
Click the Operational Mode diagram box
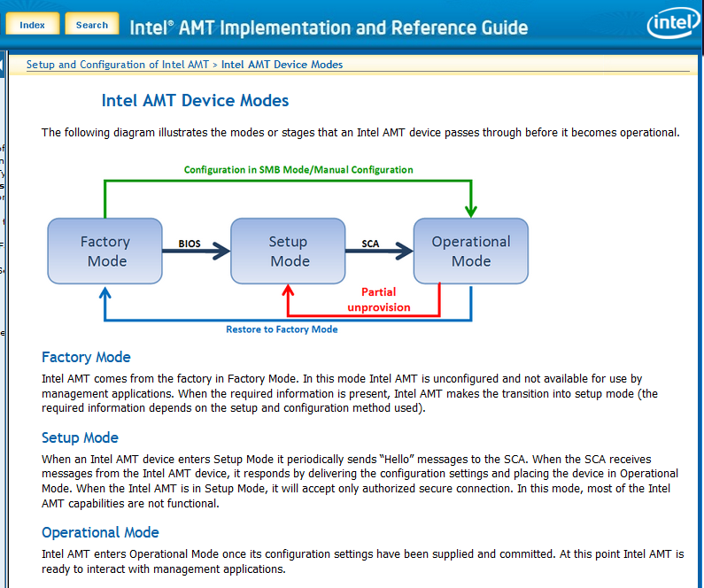[471, 251]
